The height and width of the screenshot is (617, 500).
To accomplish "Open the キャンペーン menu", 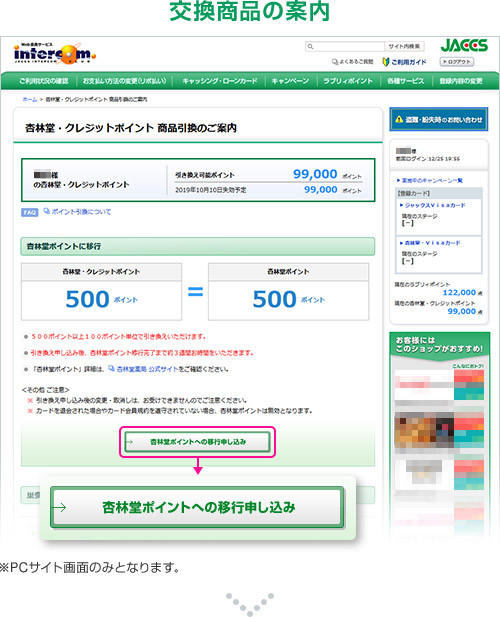I will (x=290, y=81).
